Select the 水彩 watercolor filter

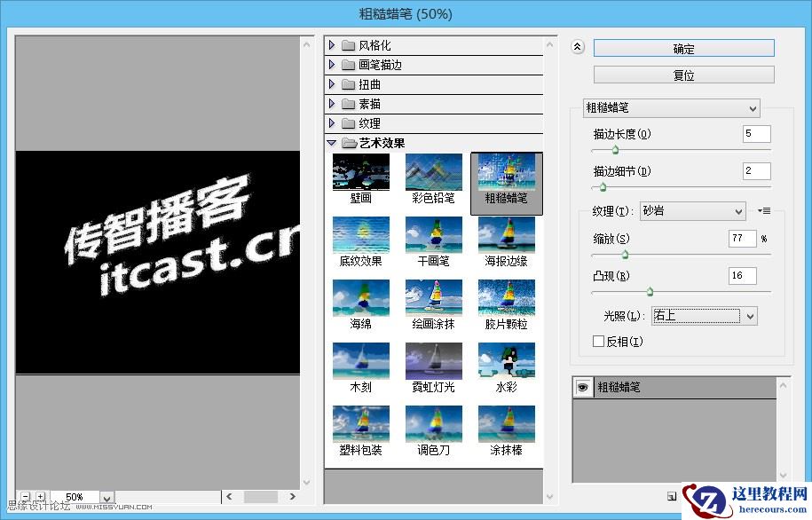506,359
